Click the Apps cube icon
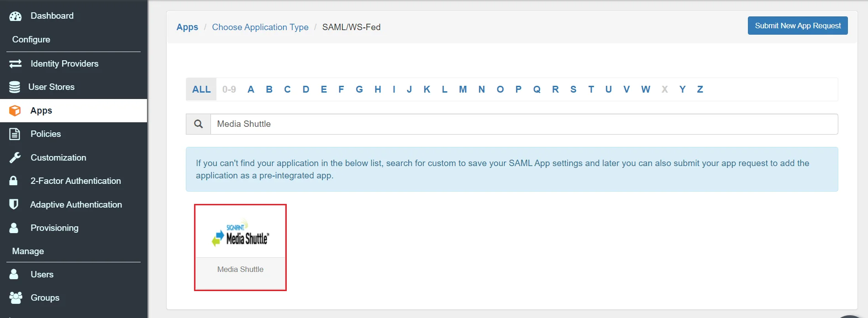 (15, 110)
